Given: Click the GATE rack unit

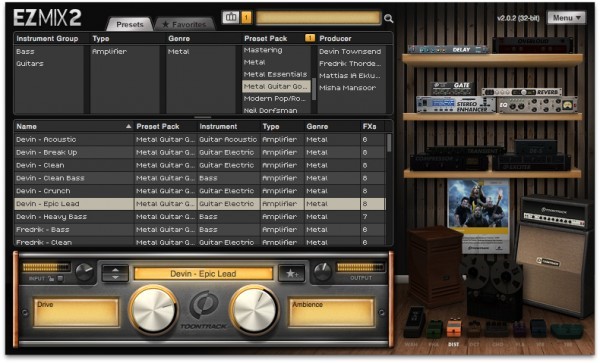Looking at the screenshot, I should [x=453, y=88].
